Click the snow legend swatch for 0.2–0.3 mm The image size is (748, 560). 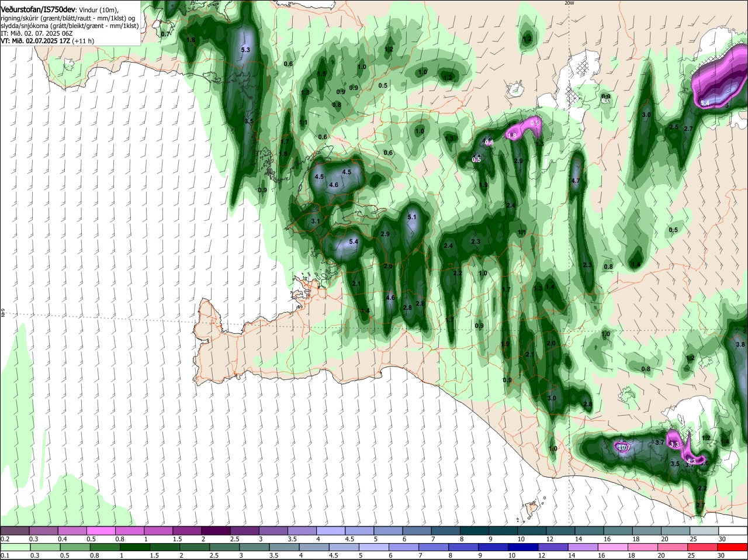[x=15, y=530]
